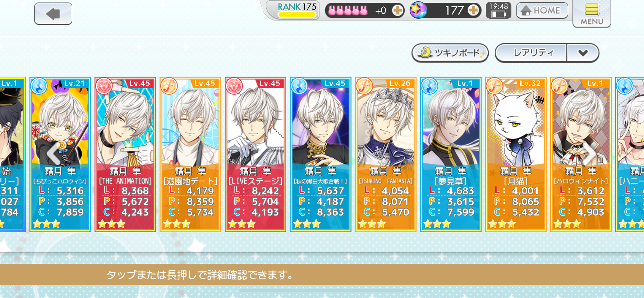Add more rabbit stamina with plus icon

tap(397, 10)
